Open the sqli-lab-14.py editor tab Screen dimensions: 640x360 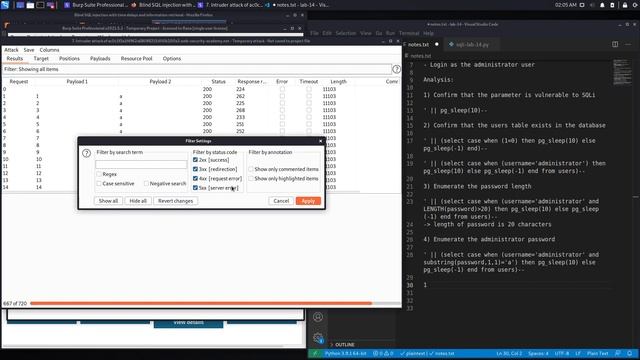[472, 44]
